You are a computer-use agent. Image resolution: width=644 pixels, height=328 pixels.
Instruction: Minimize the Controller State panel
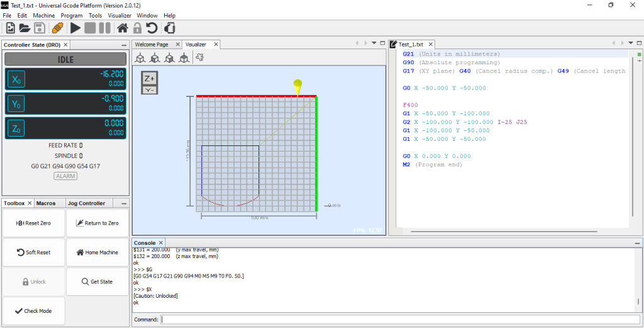tap(124, 45)
